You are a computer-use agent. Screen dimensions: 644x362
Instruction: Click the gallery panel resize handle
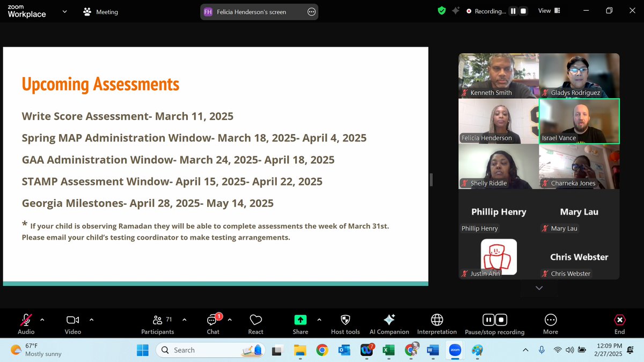(431, 180)
